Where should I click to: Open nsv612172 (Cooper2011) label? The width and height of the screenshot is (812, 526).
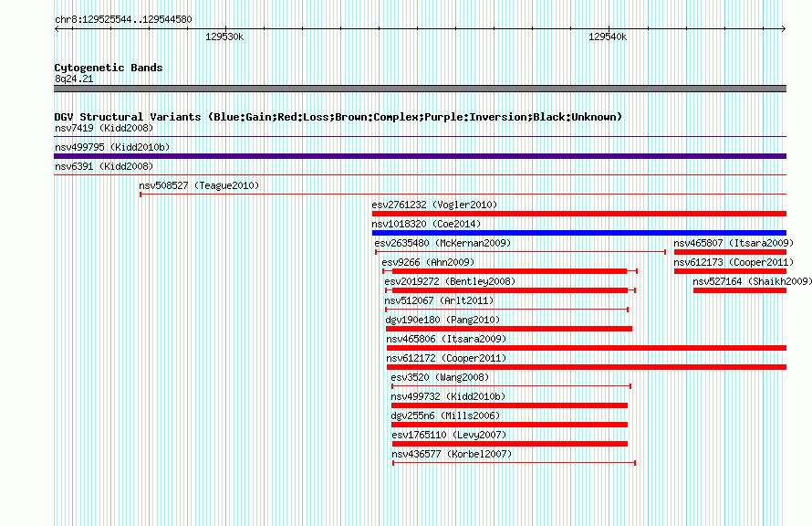(446, 358)
